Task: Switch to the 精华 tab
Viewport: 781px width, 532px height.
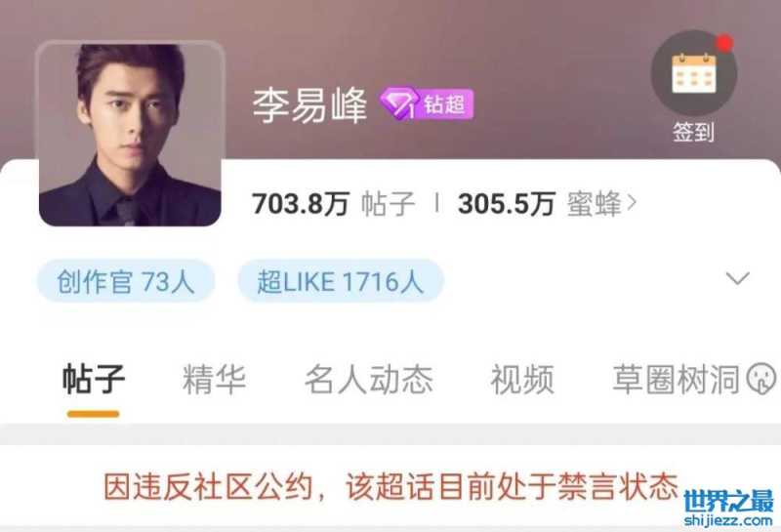Action: [x=215, y=380]
